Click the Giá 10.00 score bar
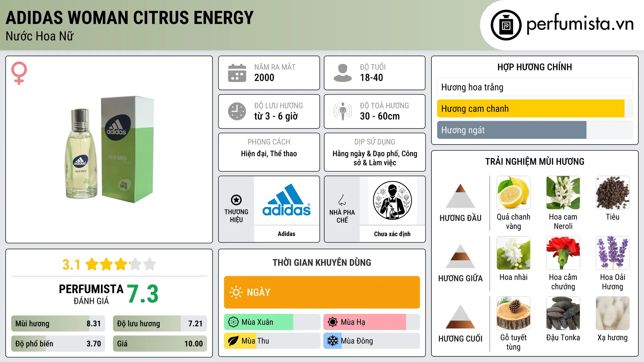The height and width of the screenshot is (362, 644). coord(160,344)
